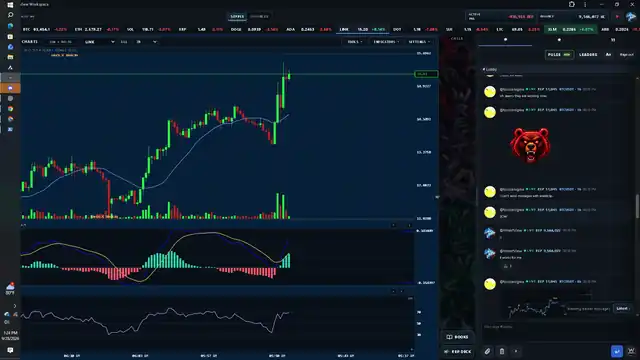Click the blue send message button
Image resolution: width=640 pixels, height=360 pixels.
[617, 351]
